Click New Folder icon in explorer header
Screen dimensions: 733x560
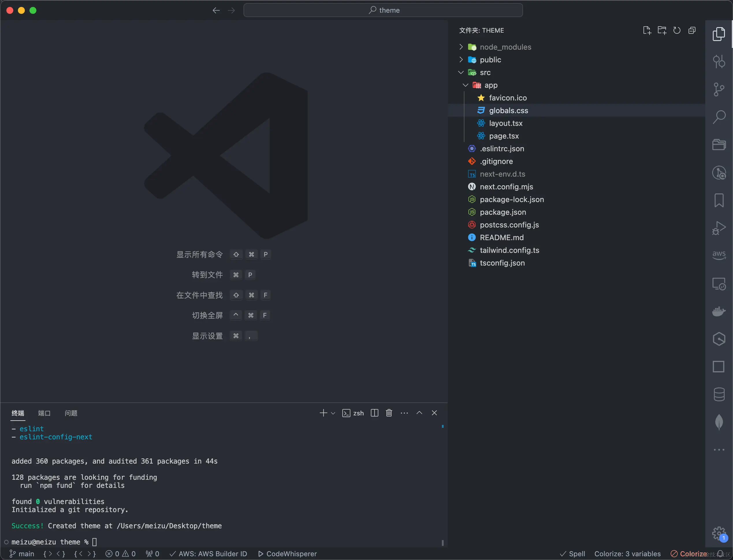pos(662,30)
